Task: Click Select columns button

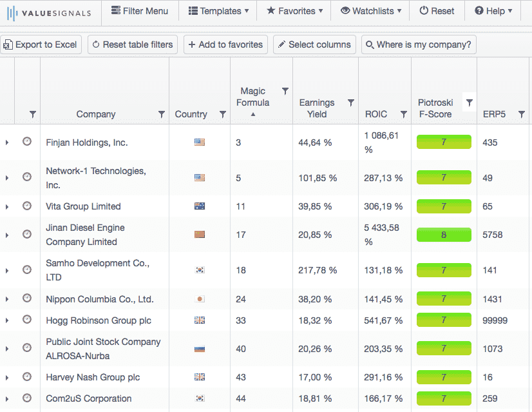Action: pos(314,44)
